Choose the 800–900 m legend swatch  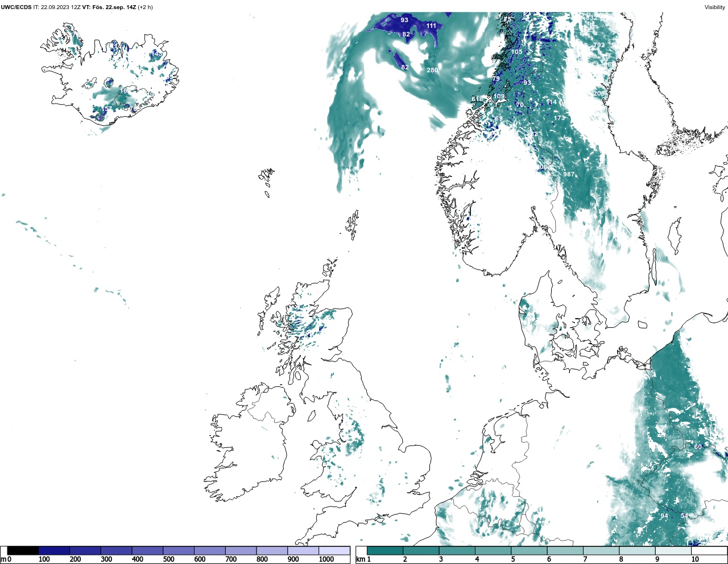[272, 551]
